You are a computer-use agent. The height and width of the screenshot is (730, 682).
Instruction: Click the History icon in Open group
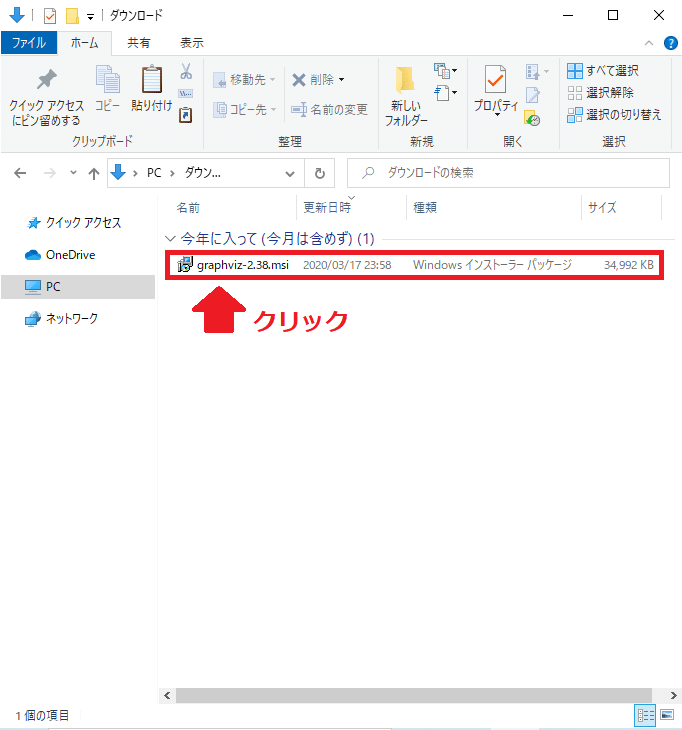point(532,118)
